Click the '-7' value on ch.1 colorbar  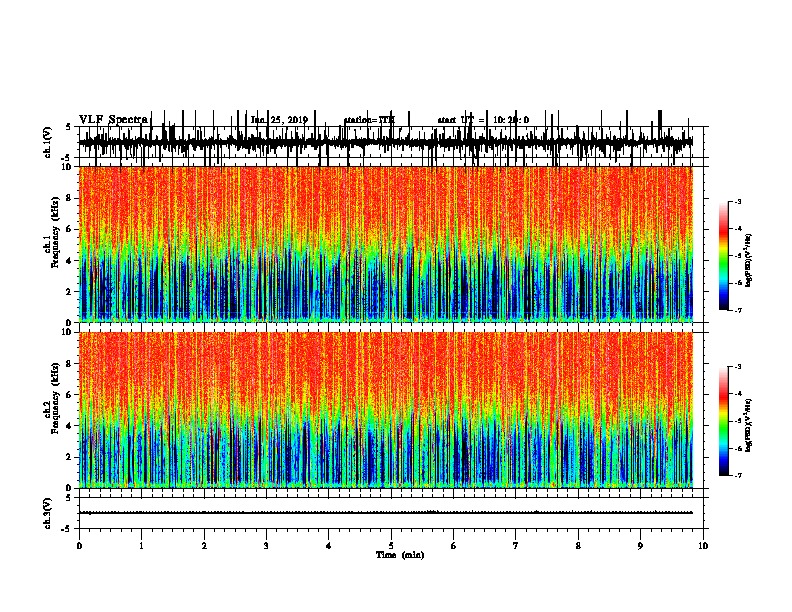pyautogui.click(x=738, y=310)
